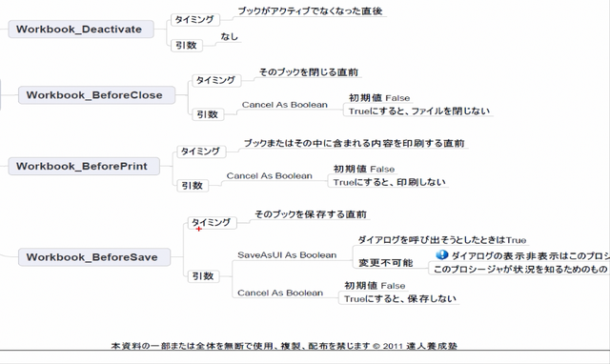The height and width of the screenshot is (364, 610).
Task: Click タイミング node under Workbook_BeforeClose
Action: tap(216, 80)
